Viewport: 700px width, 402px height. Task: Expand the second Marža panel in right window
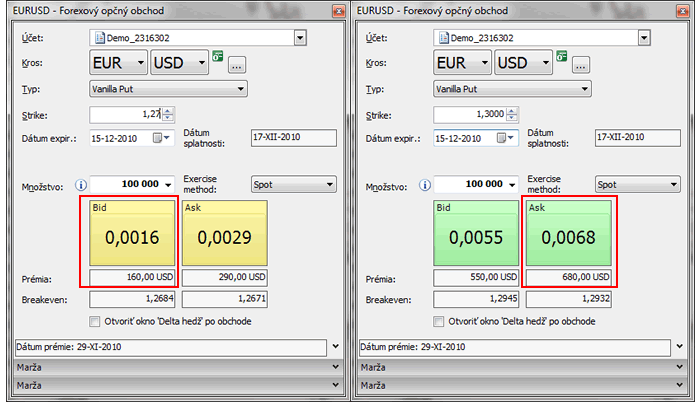click(679, 385)
